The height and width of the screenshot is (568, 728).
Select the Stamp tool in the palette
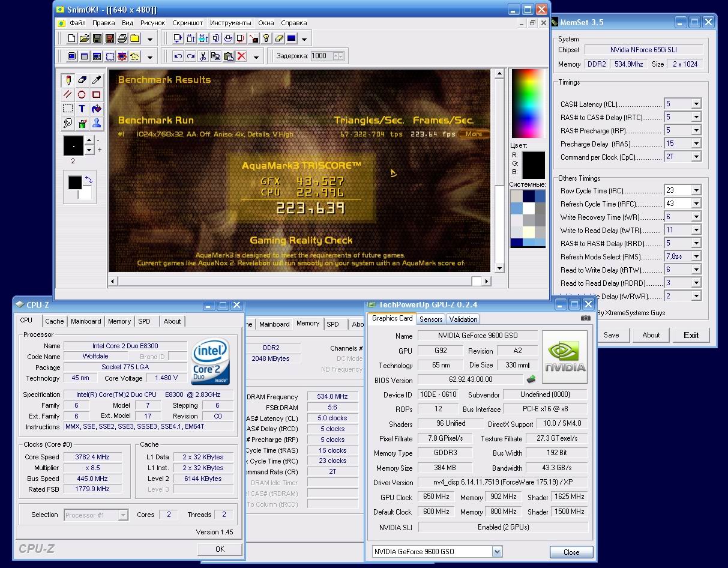pos(96,123)
